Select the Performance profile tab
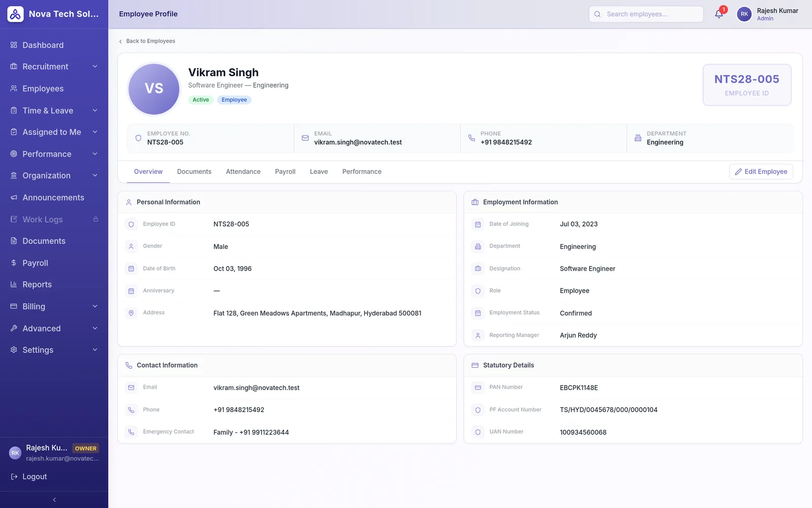Screen dimensions: 812x508 (x=362, y=172)
